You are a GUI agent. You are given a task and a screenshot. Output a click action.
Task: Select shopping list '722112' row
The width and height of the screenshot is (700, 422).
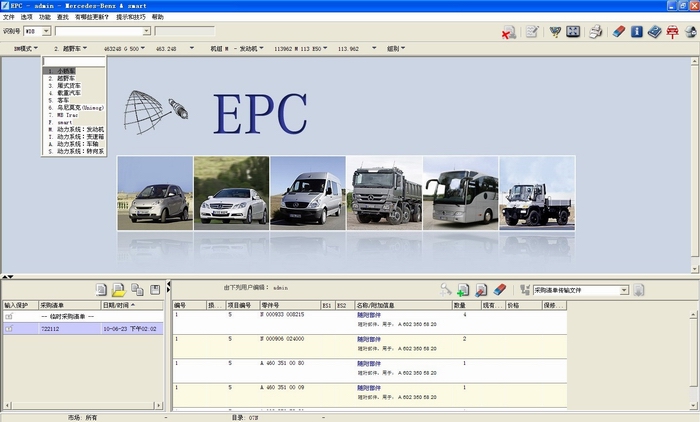pos(83,329)
